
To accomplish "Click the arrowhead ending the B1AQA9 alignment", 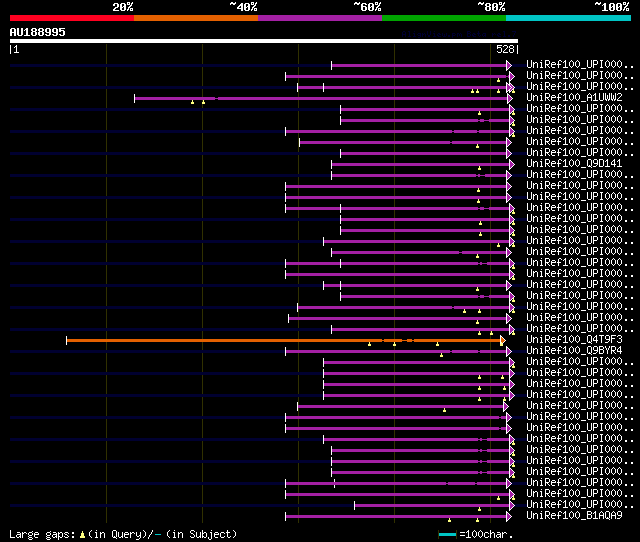I will coord(509,517).
